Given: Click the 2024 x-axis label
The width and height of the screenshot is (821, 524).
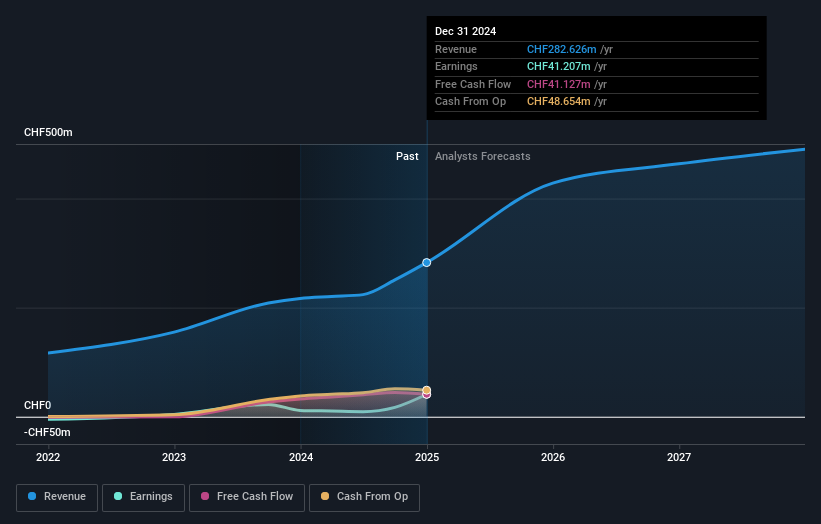Looking at the screenshot, I should point(301,457).
